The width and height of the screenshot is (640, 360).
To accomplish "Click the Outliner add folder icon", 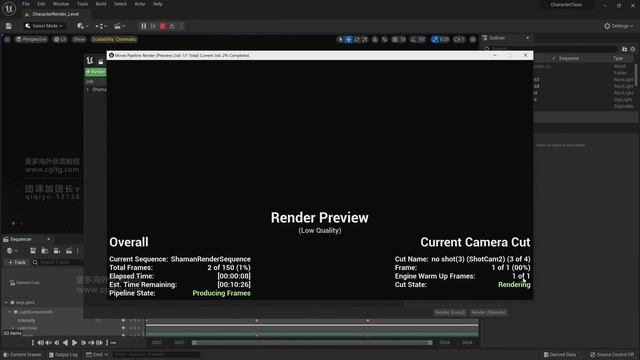I will click(x=624, y=49).
